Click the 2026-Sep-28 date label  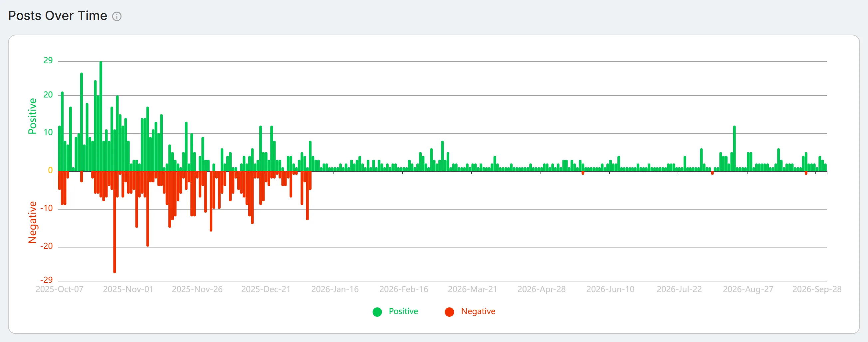817,289
